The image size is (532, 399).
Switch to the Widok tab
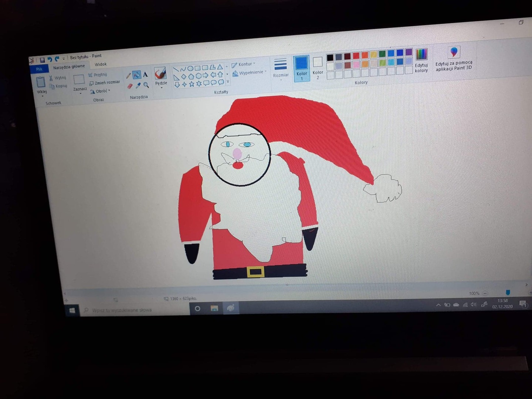click(x=101, y=64)
